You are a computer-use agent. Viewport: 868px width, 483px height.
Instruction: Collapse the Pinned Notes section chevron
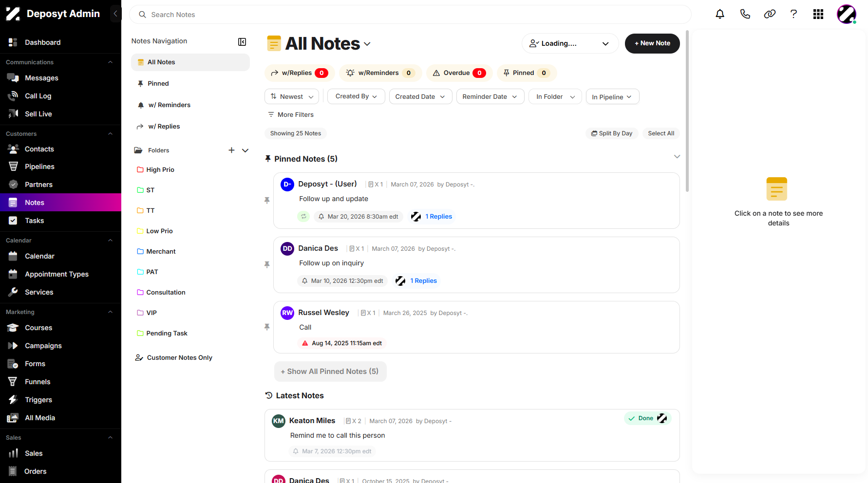(677, 157)
